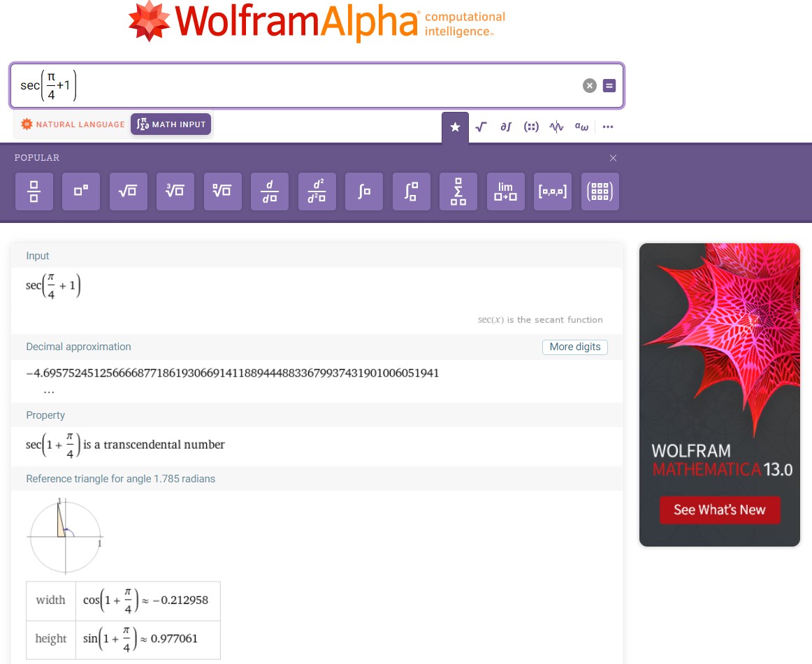Viewport: 812px width, 664px height.
Task: Click the 'Reference triangle for angle 1.785 radians' heading
Action: [121, 479]
